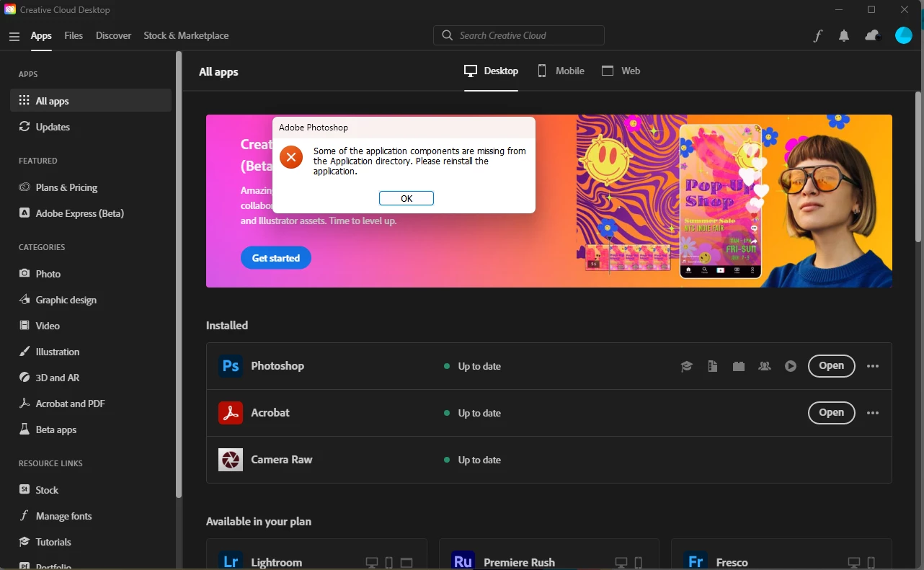Click the sidebar vertical scrollbar
Screen dimensions: 924x570
point(179,274)
